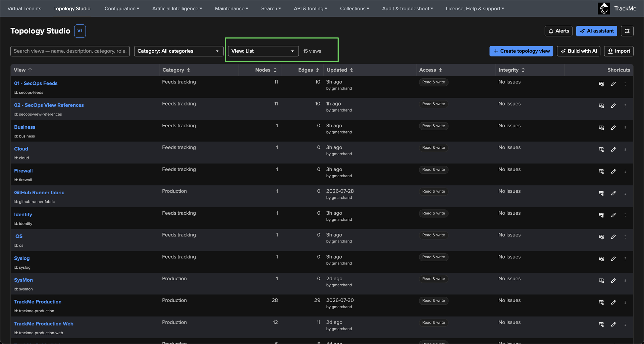Open view icon for GitHub Runner fabric row
Viewport: 644px width, 344px height.
point(601,193)
